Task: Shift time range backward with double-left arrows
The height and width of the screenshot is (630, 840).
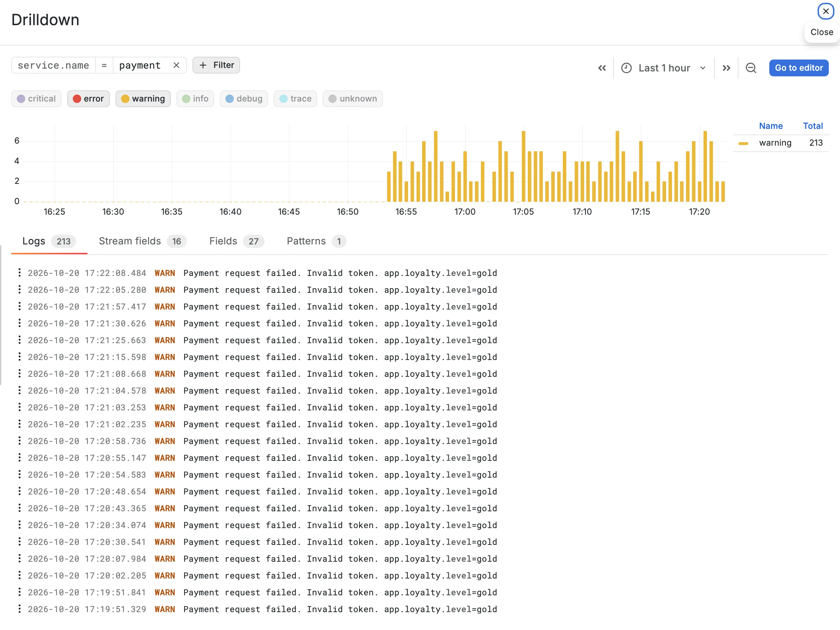Action: [602, 68]
